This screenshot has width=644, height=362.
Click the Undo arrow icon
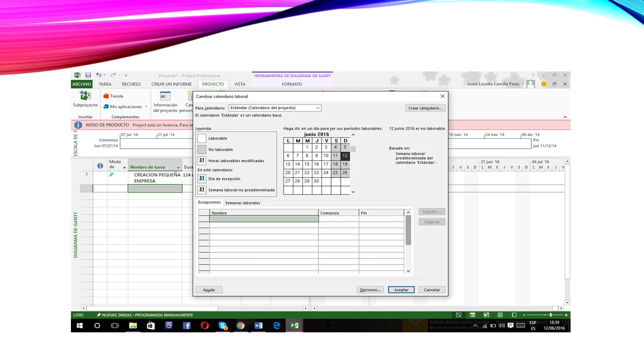coord(99,75)
